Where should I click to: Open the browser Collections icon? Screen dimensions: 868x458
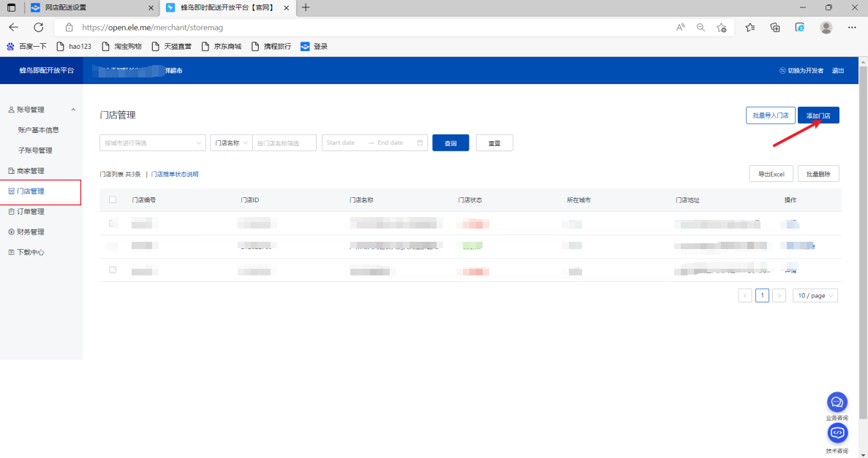click(x=775, y=27)
